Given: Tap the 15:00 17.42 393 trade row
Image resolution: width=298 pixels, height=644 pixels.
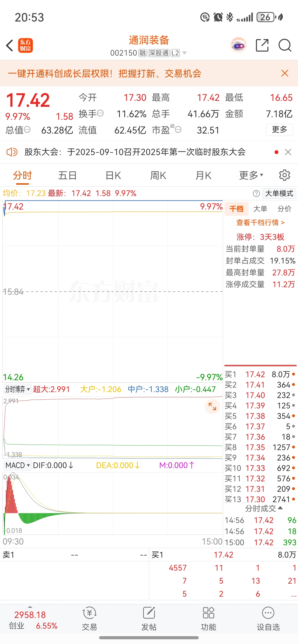Looking at the screenshot, I should coord(260,542).
